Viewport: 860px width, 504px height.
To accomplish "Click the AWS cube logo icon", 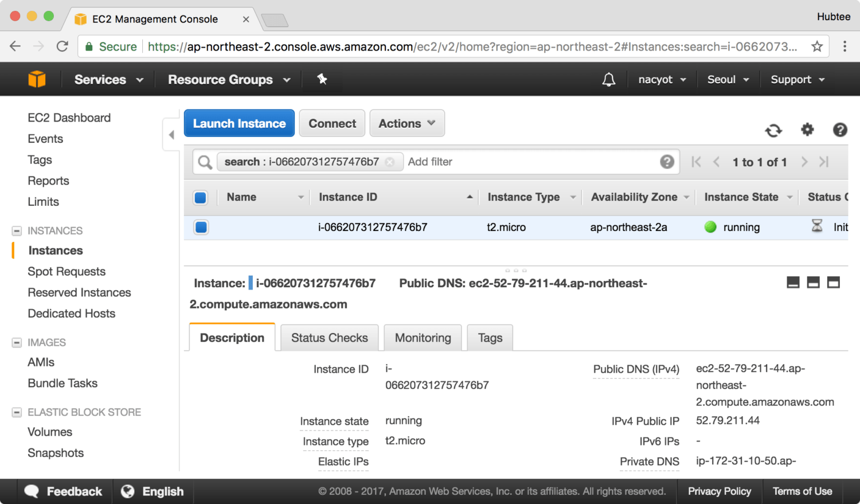I will click(37, 79).
